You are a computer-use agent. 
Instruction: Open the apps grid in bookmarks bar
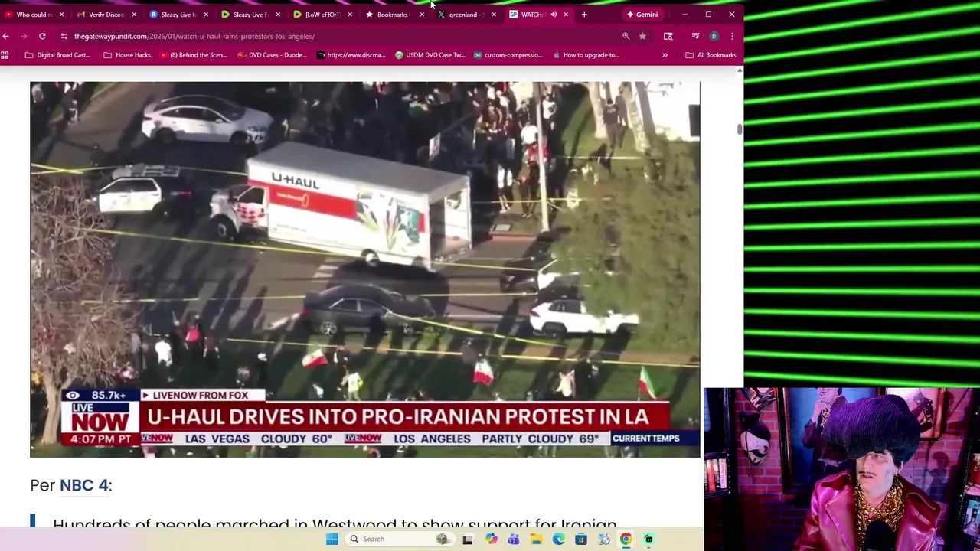[x=5, y=55]
